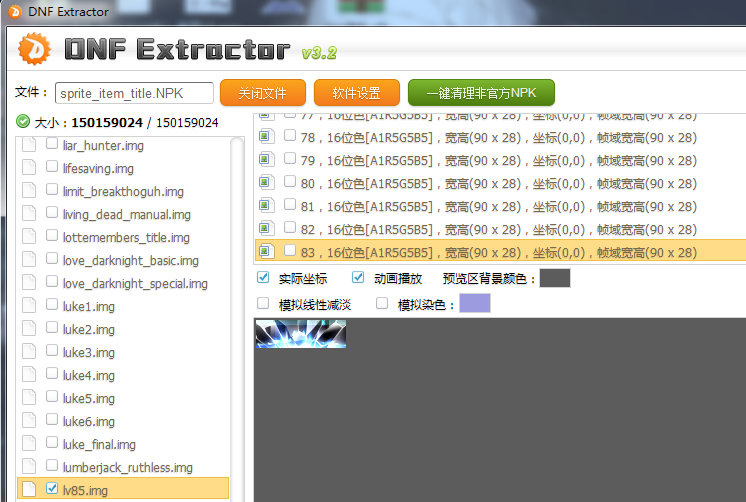Select frame 81 row text
Viewport: 746px width, 502px height.
[x=499, y=207]
